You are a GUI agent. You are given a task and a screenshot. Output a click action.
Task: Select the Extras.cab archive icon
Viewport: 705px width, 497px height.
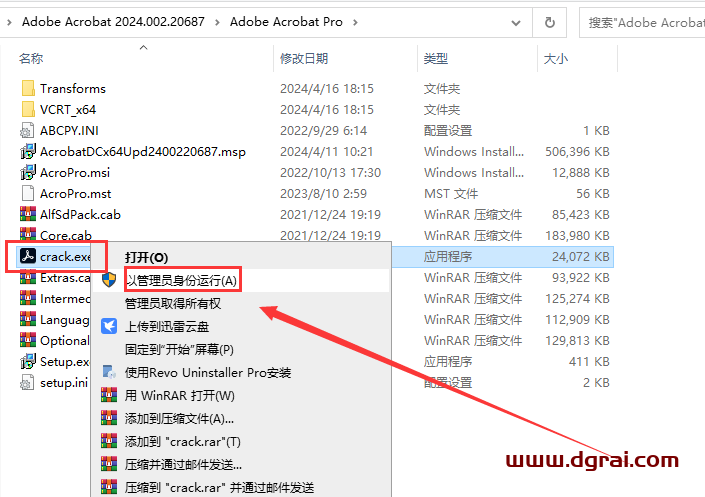click(x=28, y=277)
